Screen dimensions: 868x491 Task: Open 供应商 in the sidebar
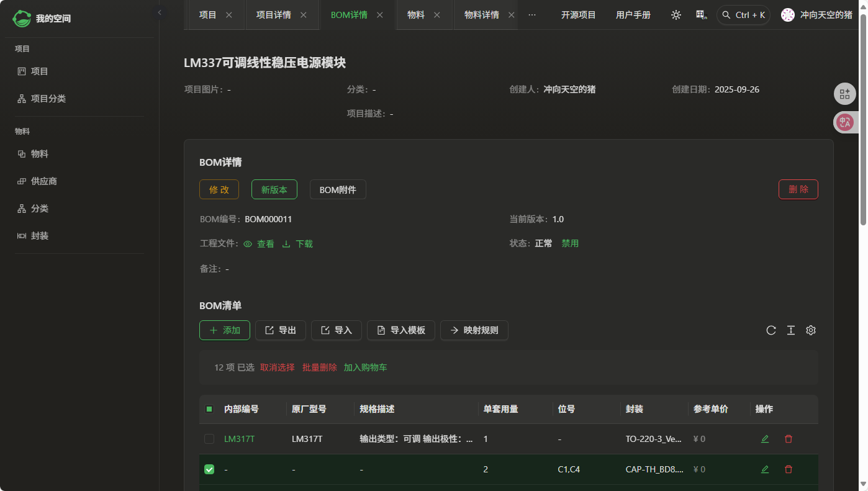(43, 181)
